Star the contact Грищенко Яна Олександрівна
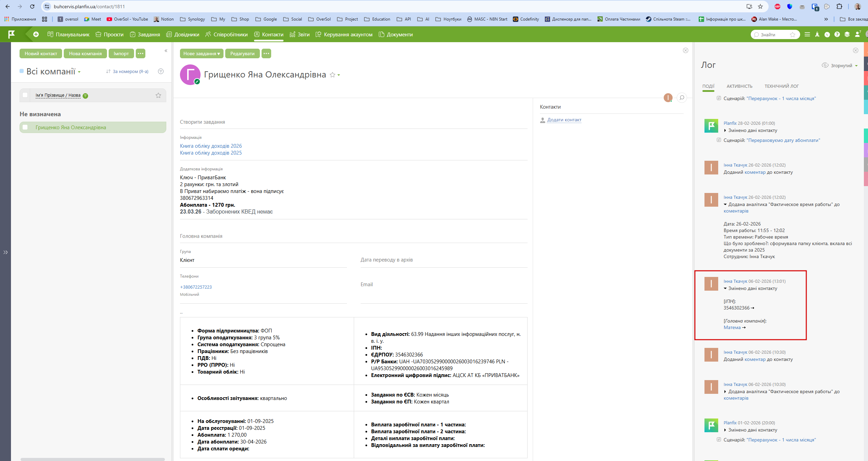Image resolution: width=868 pixels, height=461 pixels. [x=332, y=75]
